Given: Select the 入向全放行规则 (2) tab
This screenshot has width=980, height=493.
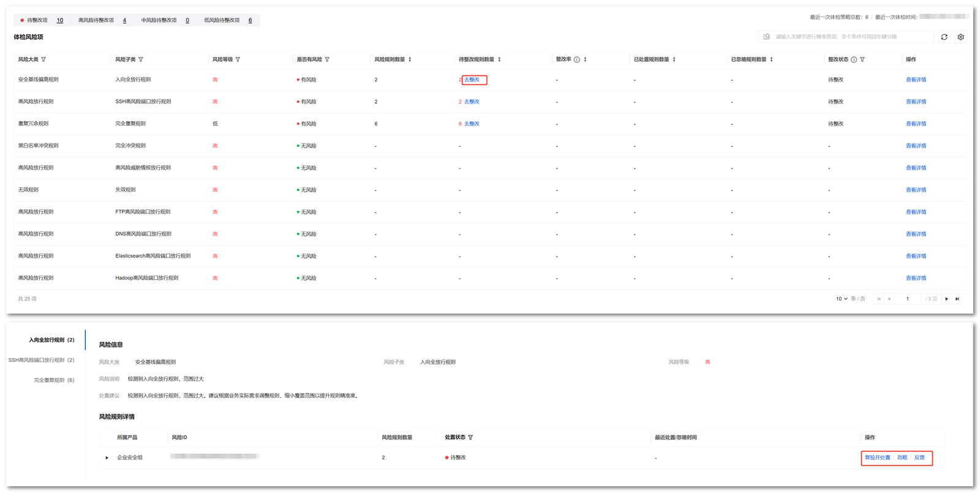Looking at the screenshot, I should [x=51, y=340].
